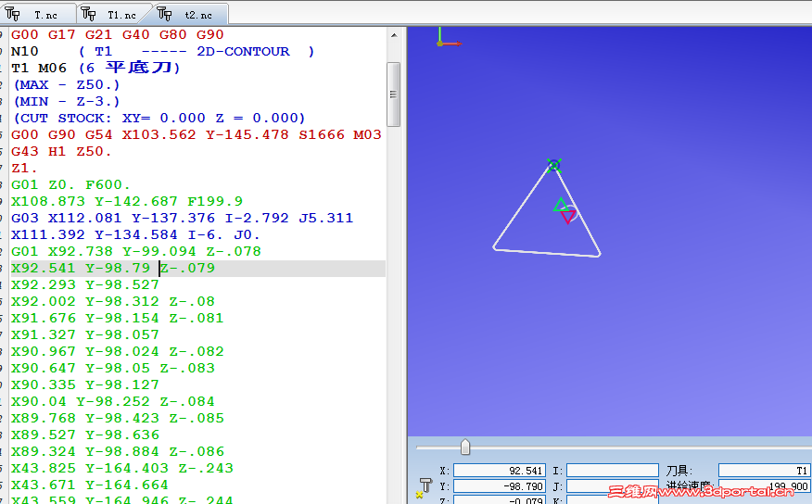Select the line 'X89.768 Y-98.423 Z-.085'
Screen dimensions: 812x504
(x=118, y=418)
